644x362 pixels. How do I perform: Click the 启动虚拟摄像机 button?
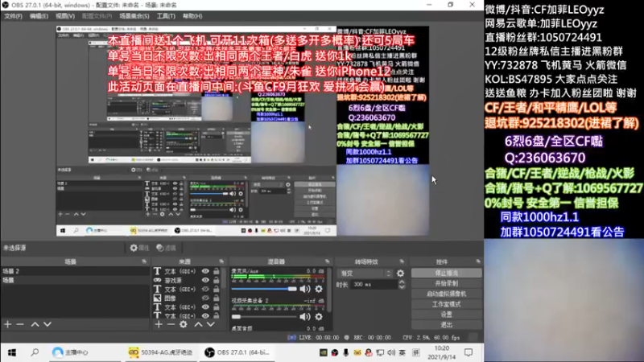tap(447, 294)
